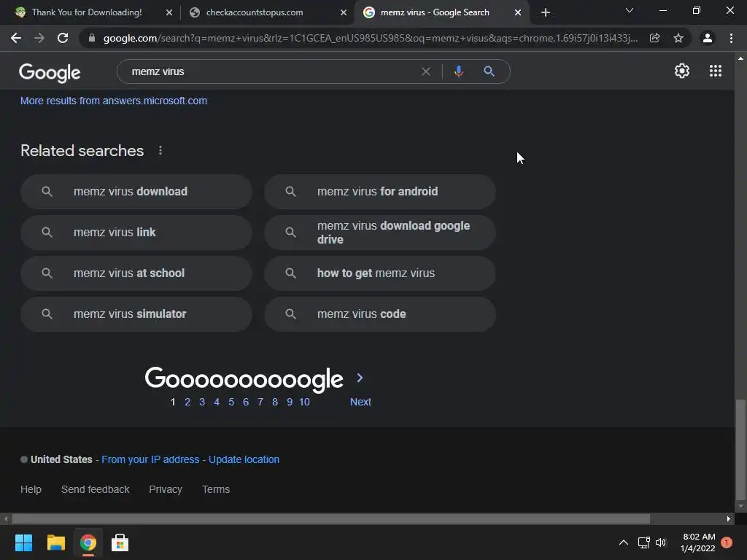This screenshot has height=560, width=747.
Task: Go to results page 5
Action: tap(231, 402)
